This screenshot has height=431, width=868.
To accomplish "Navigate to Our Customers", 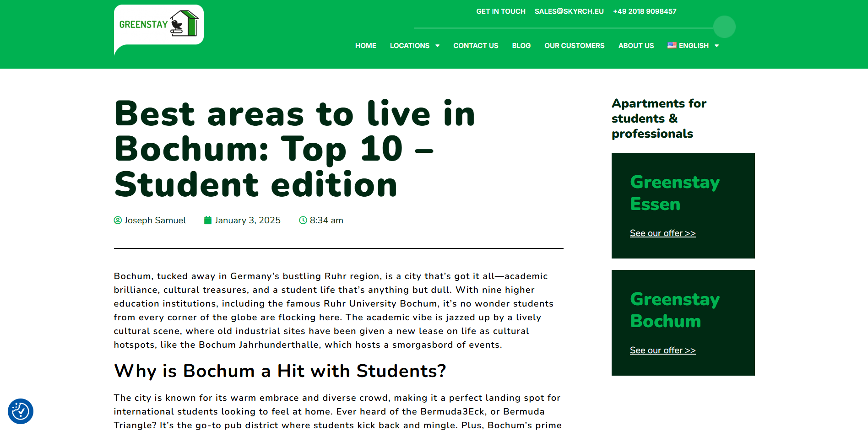I will pyautogui.click(x=574, y=46).
